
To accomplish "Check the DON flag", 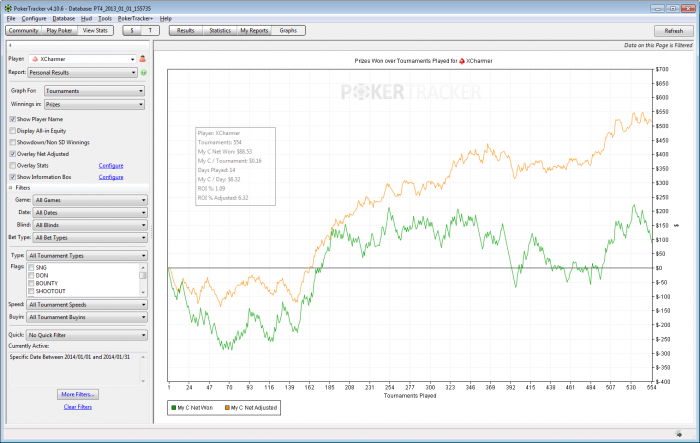I will pyautogui.click(x=31, y=276).
